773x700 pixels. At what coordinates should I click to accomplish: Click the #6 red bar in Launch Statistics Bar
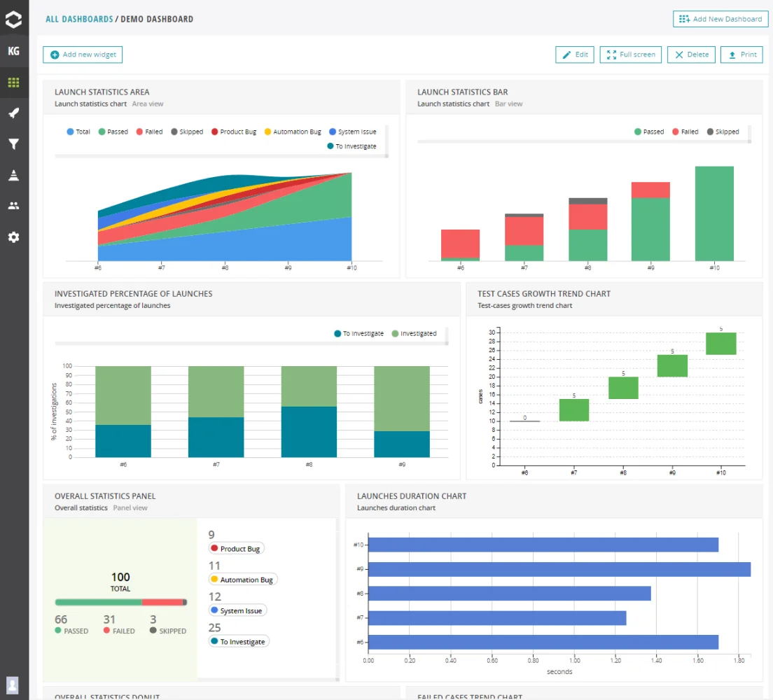[460, 244]
